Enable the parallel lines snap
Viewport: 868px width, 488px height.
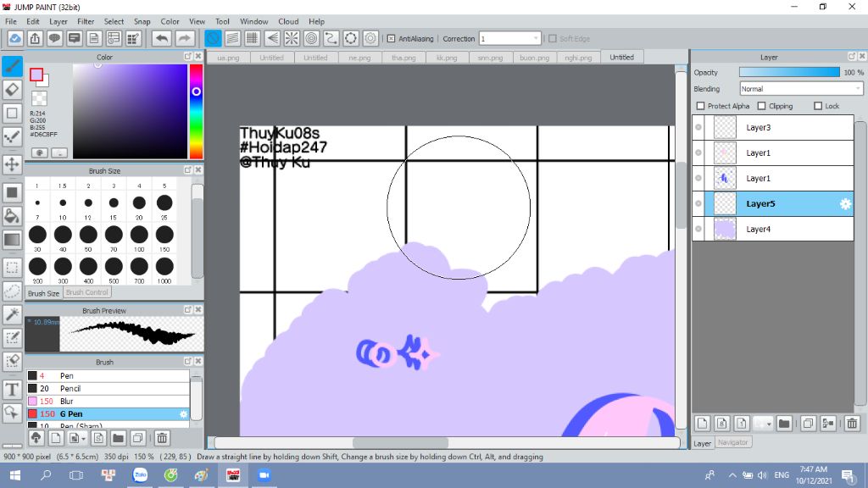232,39
